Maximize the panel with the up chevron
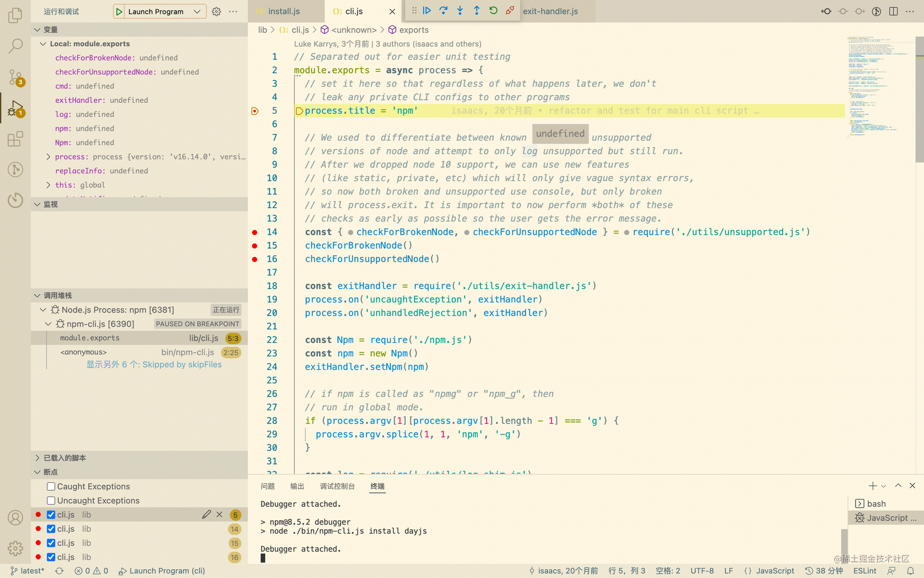The width and height of the screenshot is (924, 578). [x=898, y=486]
